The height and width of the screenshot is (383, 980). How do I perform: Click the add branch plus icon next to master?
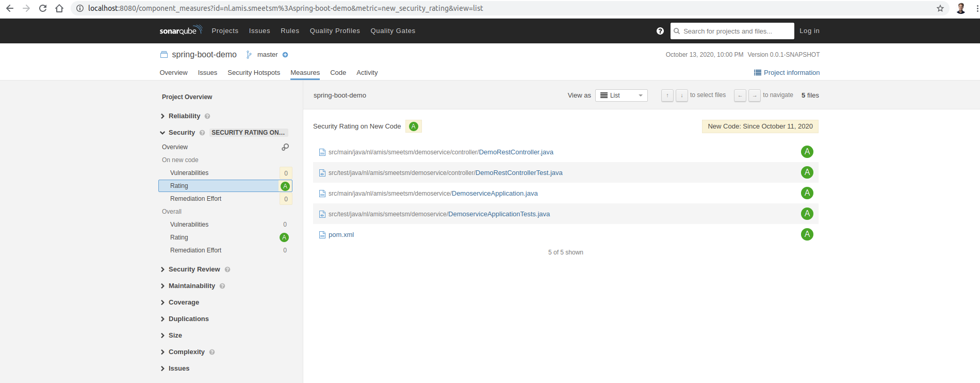click(285, 55)
